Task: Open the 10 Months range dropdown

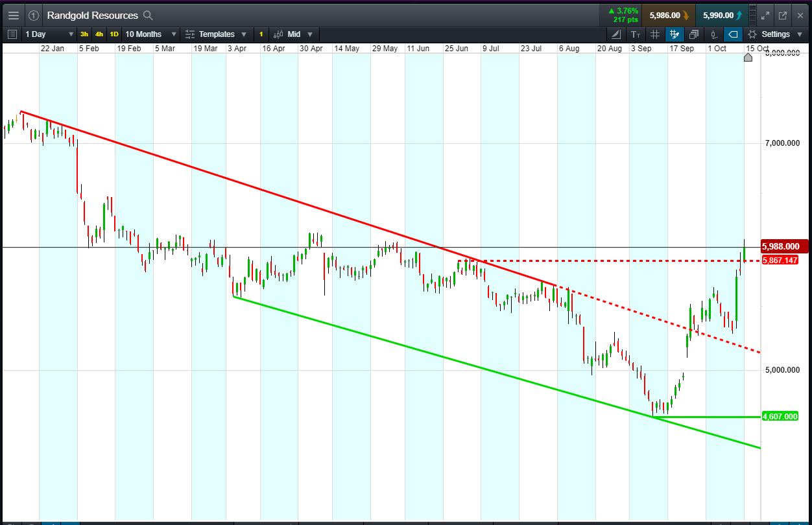Action: click(150, 34)
